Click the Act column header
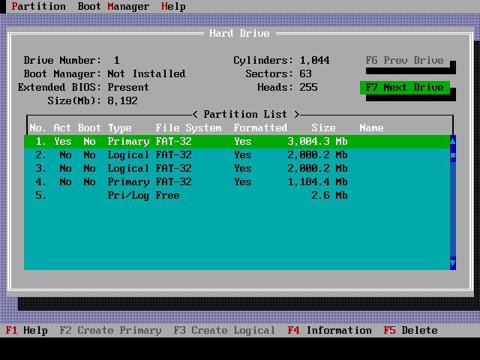 (x=62, y=128)
